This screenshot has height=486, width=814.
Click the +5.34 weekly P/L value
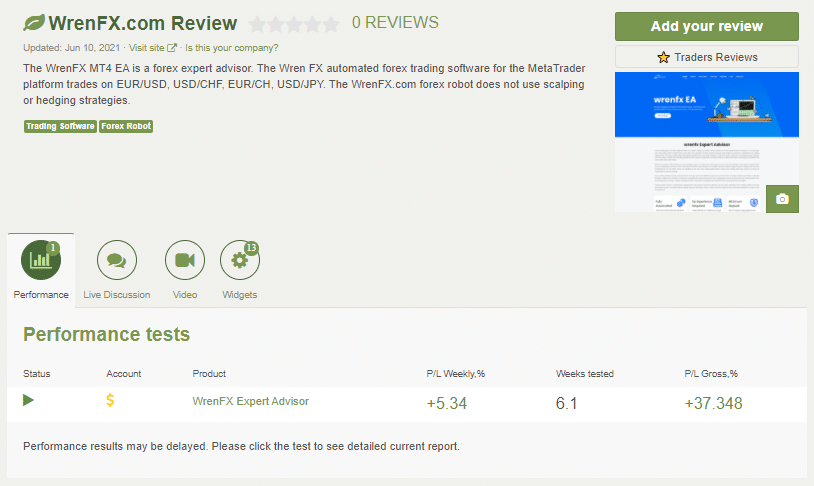(446, 403)
